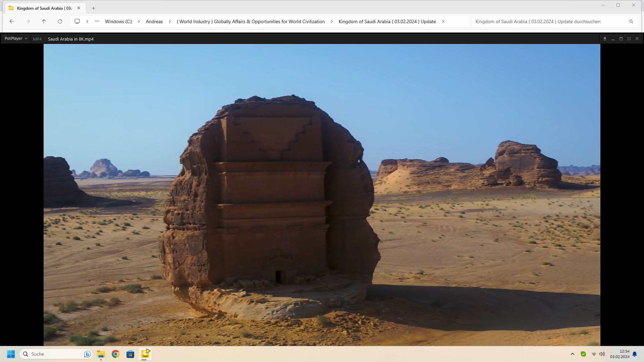Maximize the File Explorer window

[x=618, y=5]
